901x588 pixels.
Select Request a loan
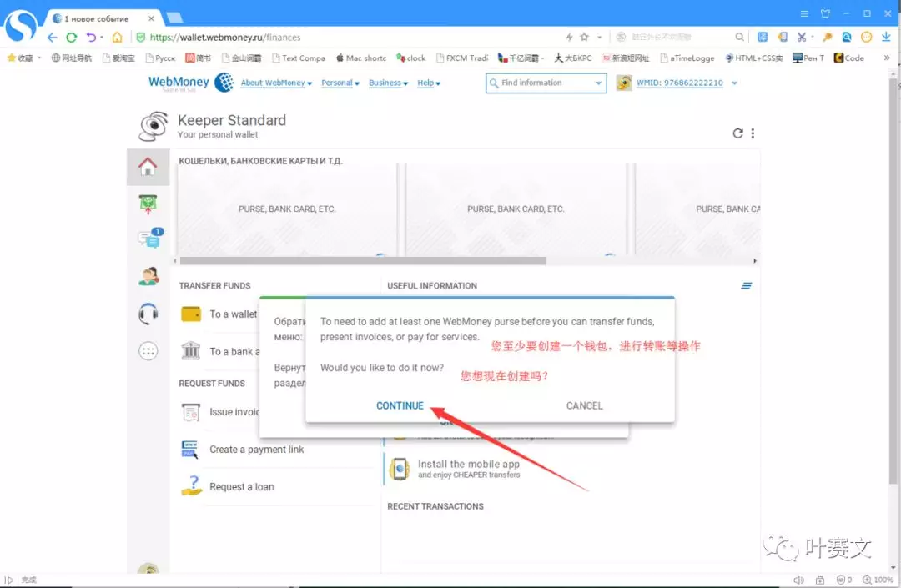click(241, 487)
